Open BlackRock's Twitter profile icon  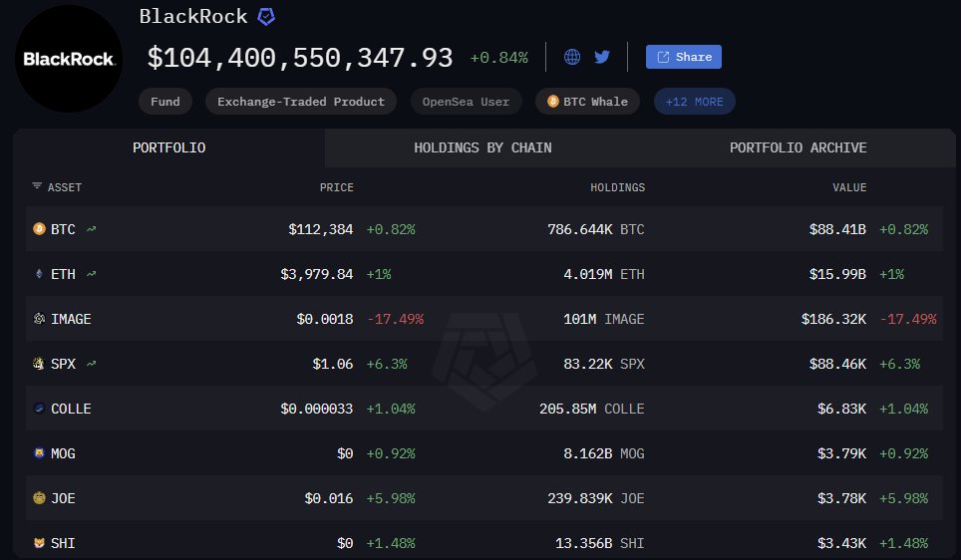(x=602, y=57)
